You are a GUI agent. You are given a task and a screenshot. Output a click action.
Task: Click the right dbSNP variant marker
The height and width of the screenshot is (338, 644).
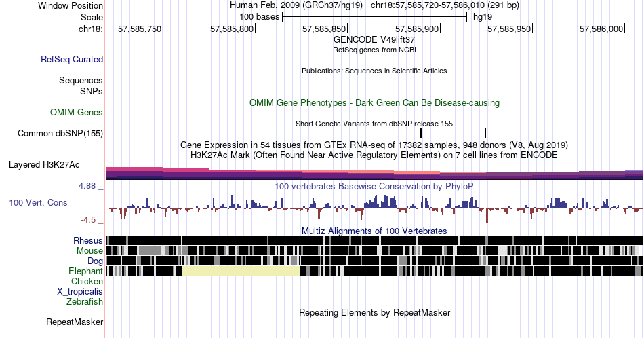(x=485, y=133)
